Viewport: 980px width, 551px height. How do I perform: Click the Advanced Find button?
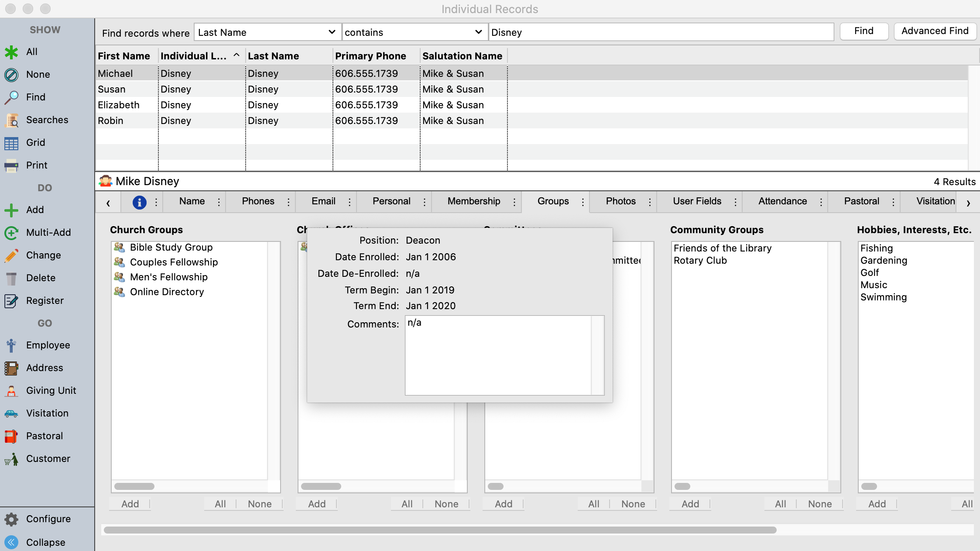[935, 31]
